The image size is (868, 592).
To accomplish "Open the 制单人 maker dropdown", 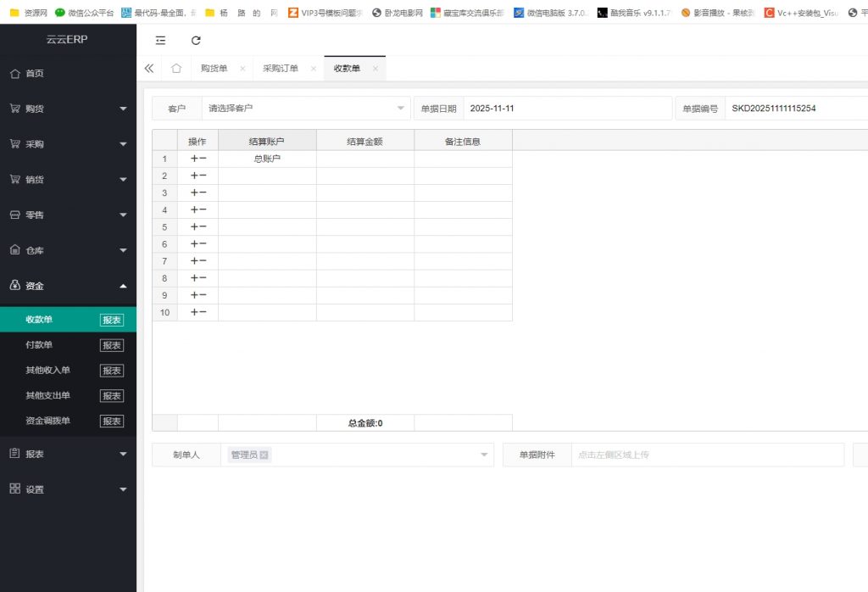I will 483,455.
